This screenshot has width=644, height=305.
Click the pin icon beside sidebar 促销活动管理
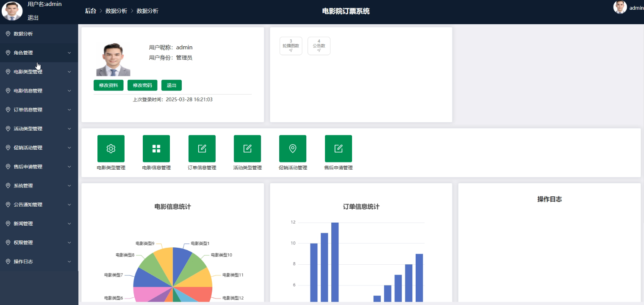click(8, 148)
